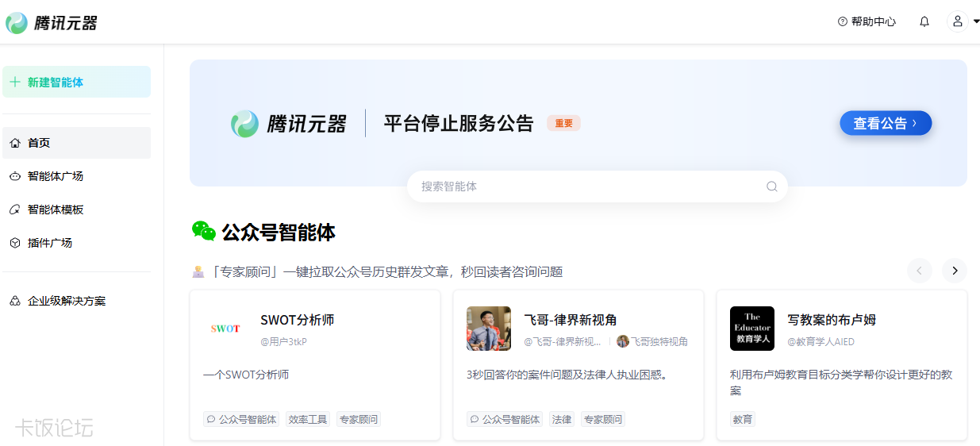Click the 企业级解决方案 icon
The width and height of the screenshot is (980, 446).
[x=15, y=301]
